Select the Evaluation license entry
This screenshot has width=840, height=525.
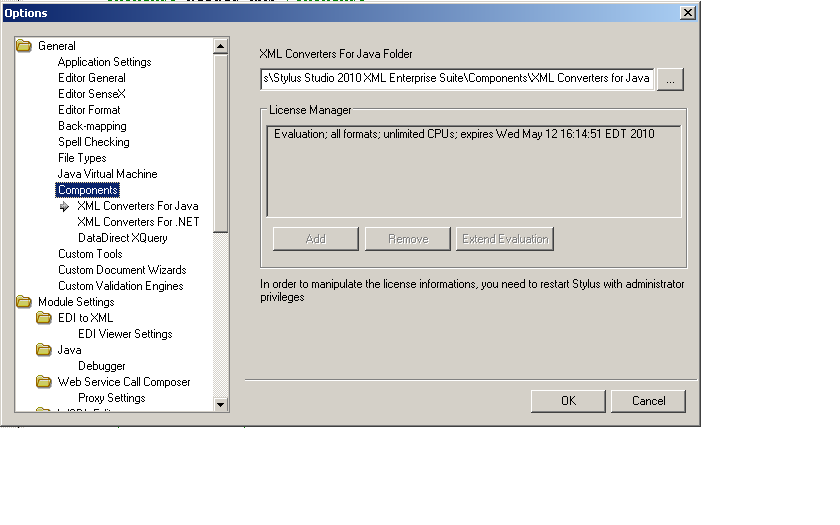click(464, 134)
